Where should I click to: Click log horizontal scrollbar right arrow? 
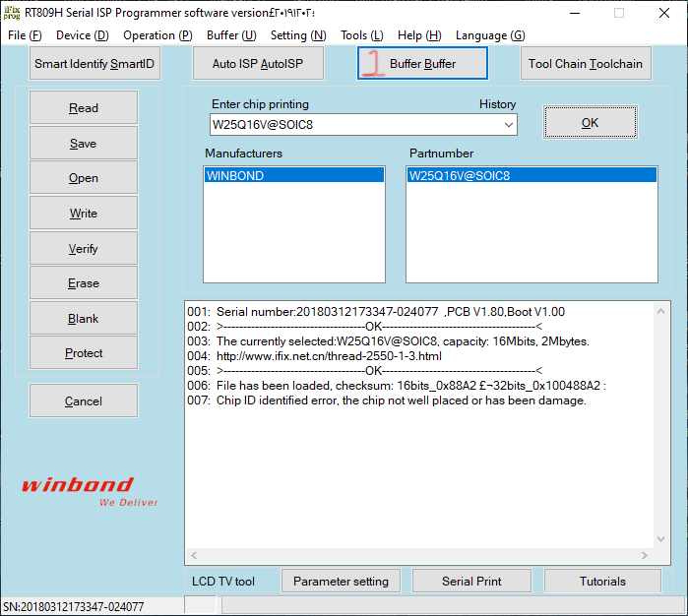(644, 555)
